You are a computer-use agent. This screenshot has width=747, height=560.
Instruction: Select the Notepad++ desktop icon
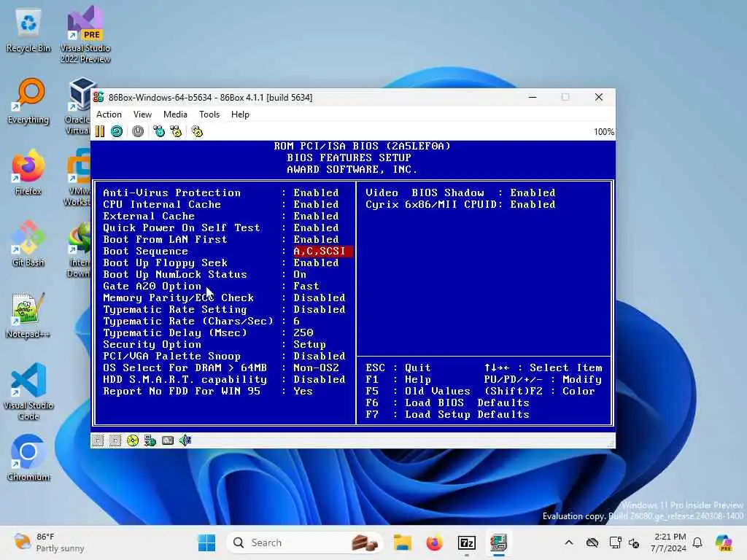coord(28,315)
